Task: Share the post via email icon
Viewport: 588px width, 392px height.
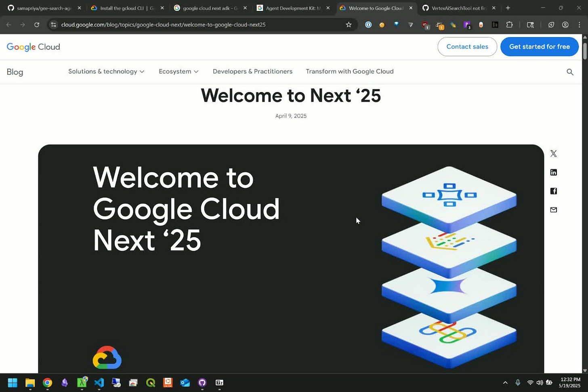Action: point(553,210)
